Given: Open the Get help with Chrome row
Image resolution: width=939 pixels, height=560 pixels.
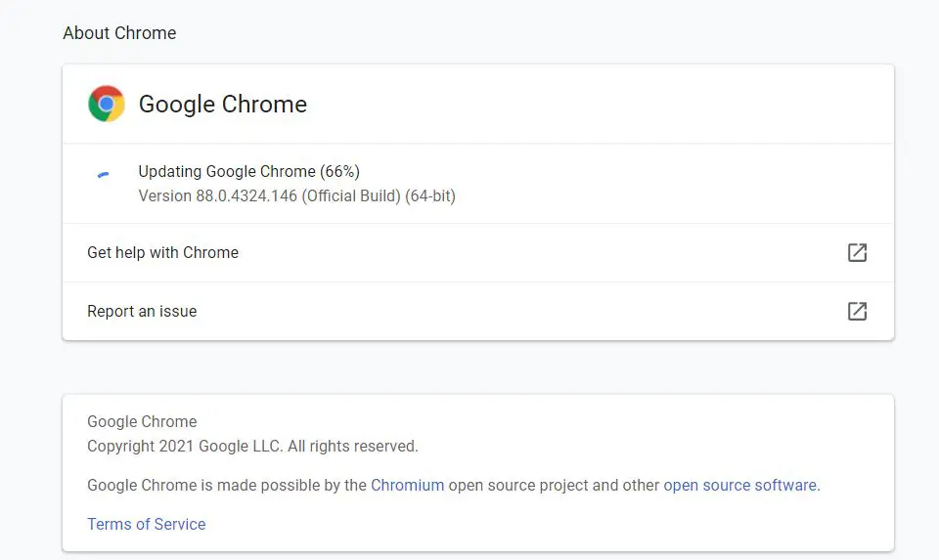Looking at the screenshot, I should coord(478,252).
